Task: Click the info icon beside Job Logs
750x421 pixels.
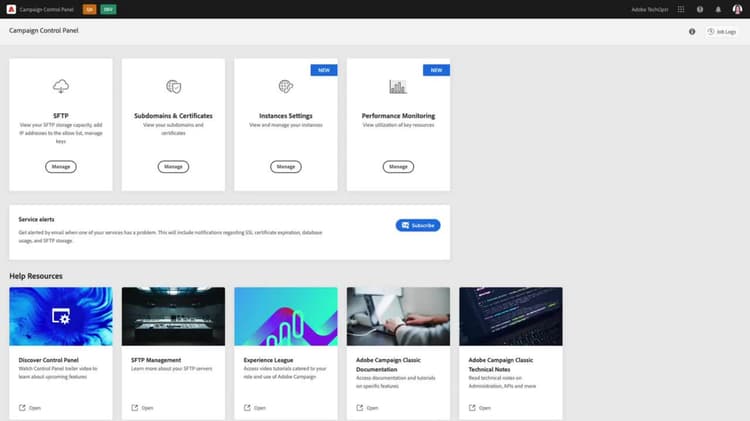Action: pos(692,32)
